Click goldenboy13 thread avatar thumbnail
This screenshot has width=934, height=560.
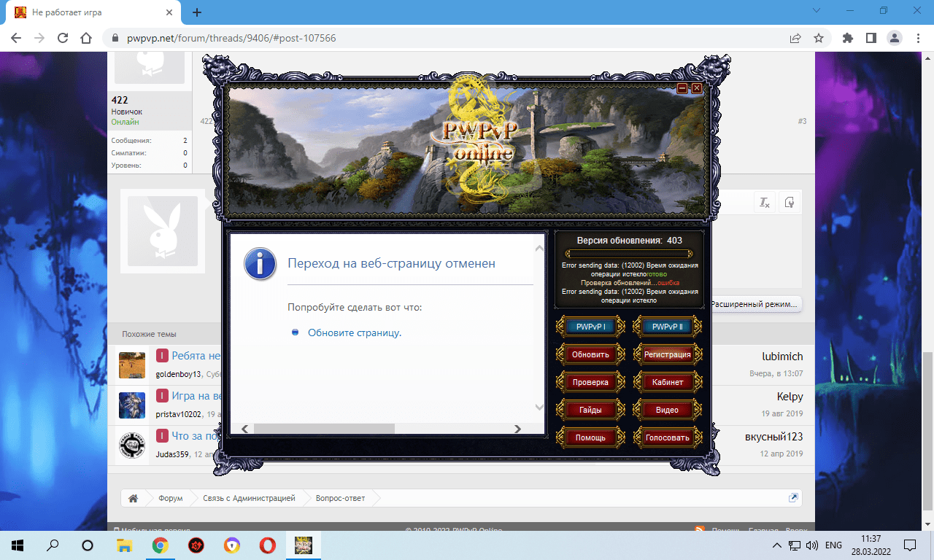click(x=132, y=365)
